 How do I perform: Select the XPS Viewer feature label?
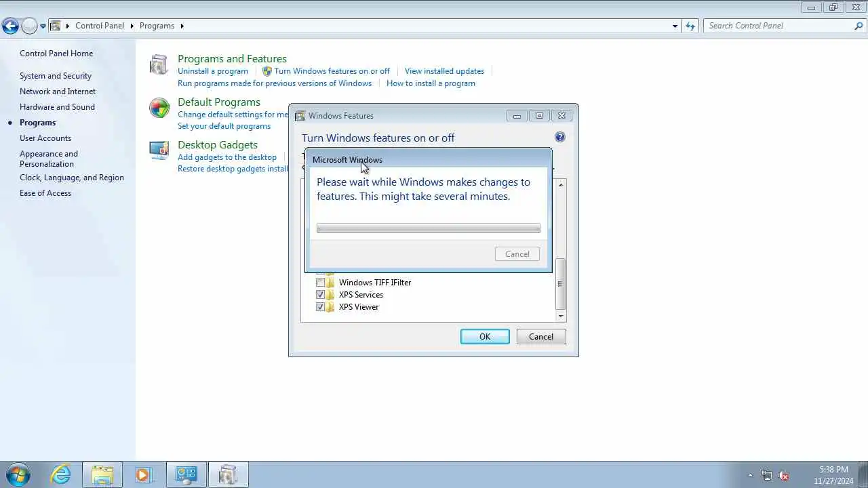359,307
